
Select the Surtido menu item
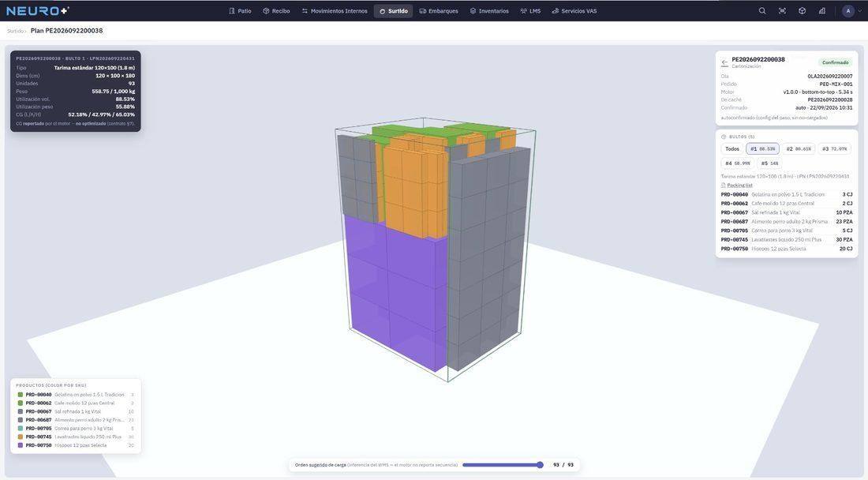pos(393,11)
